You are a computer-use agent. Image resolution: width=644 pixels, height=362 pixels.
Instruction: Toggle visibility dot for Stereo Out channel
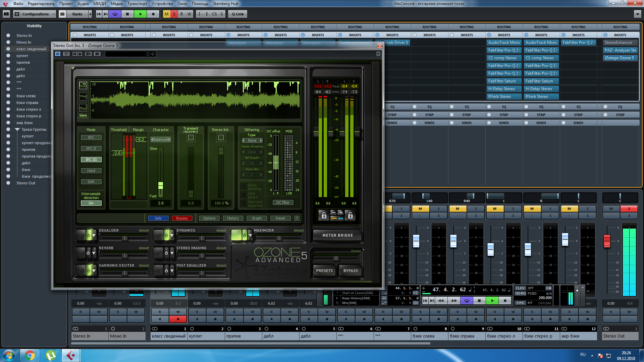8,183
